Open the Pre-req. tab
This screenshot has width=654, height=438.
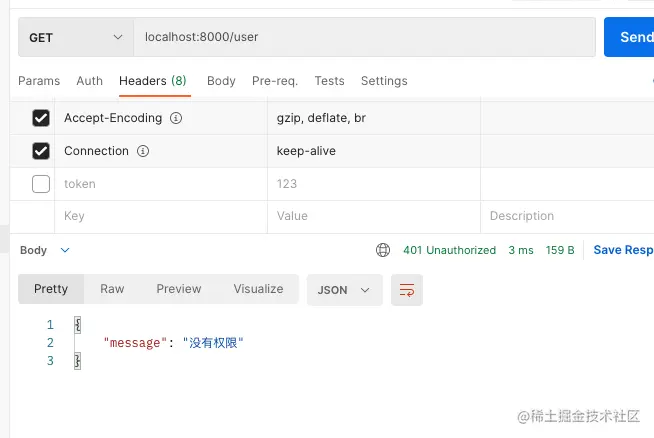click(x=275, y=81)
